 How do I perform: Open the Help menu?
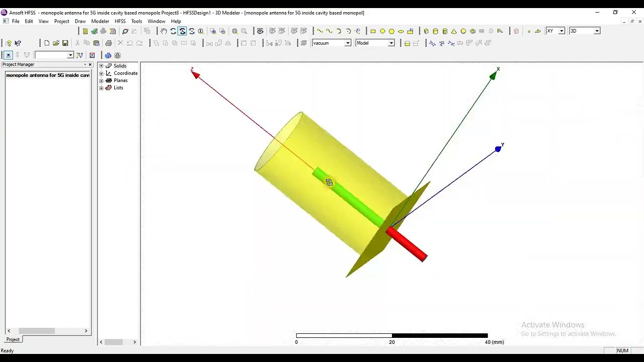[x=176, y=21]
